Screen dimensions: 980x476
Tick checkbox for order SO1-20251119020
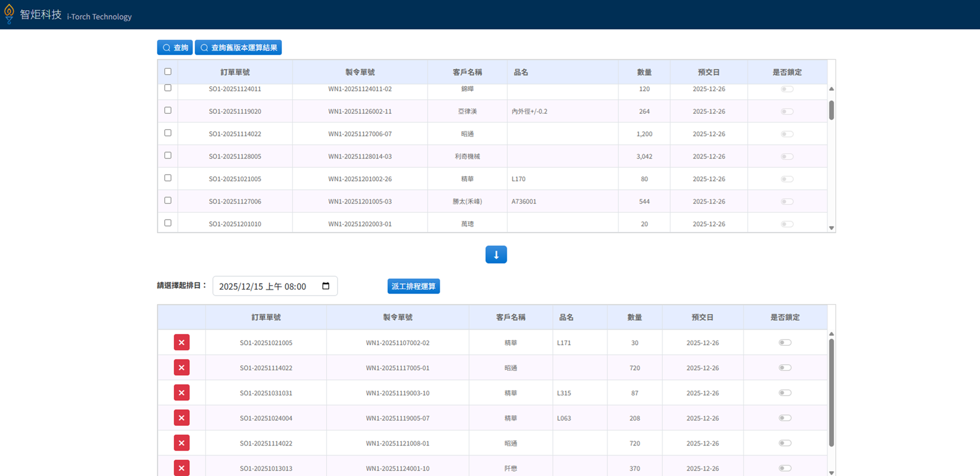168,111
